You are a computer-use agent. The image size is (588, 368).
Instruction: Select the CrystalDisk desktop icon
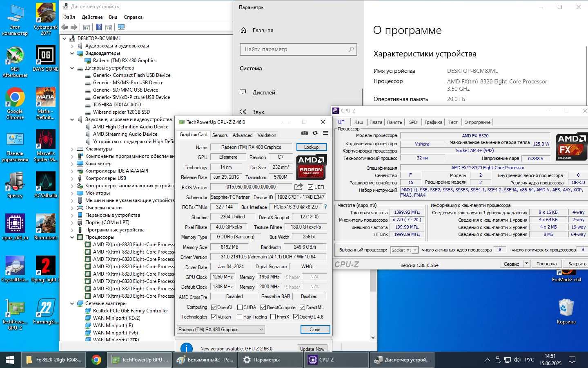point(15,269)
